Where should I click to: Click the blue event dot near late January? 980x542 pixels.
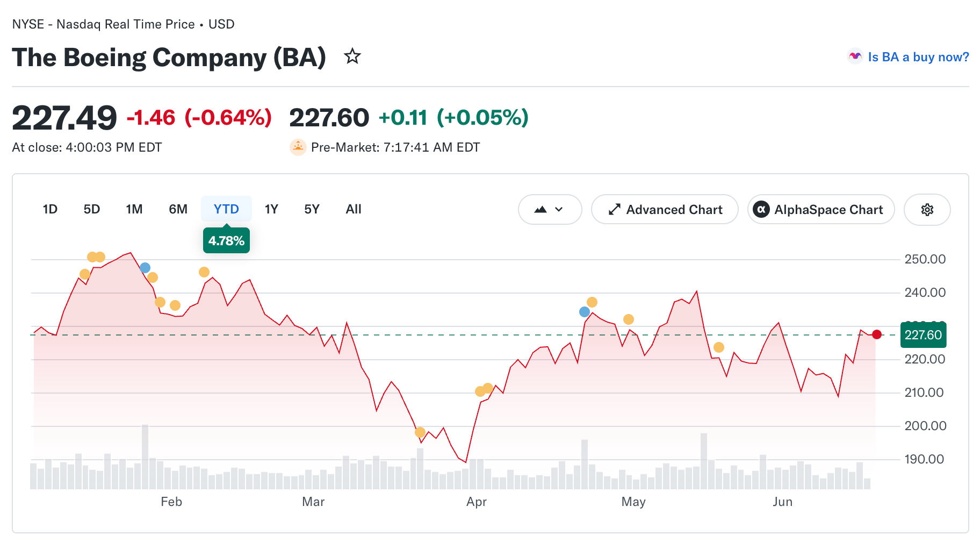point(145,268)
